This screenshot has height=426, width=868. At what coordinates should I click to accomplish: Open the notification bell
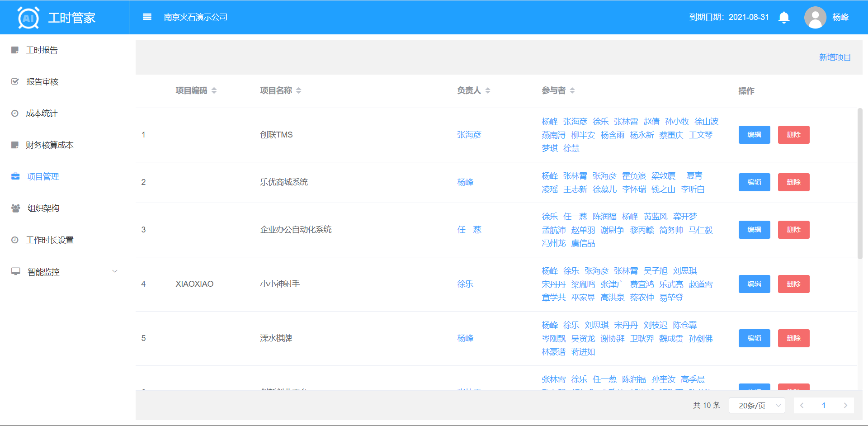784,18
